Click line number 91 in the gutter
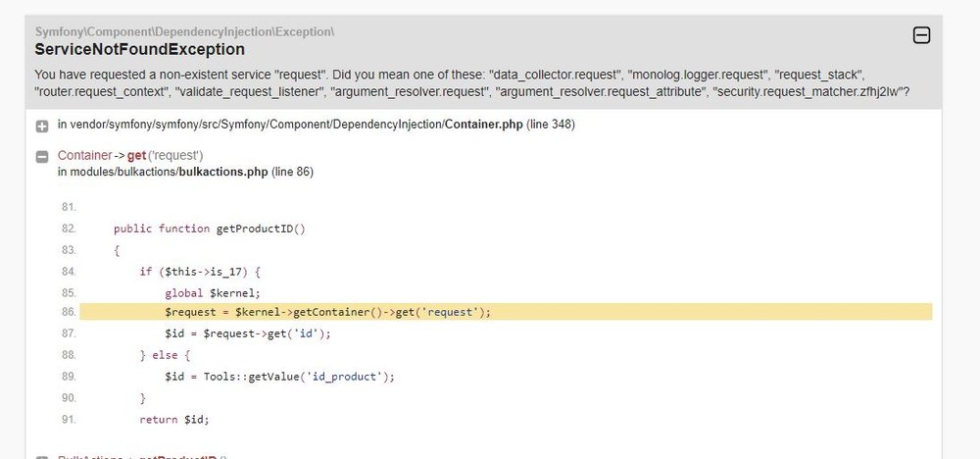The width and height of the screenshot is (980, 459). tap(69, 420)
